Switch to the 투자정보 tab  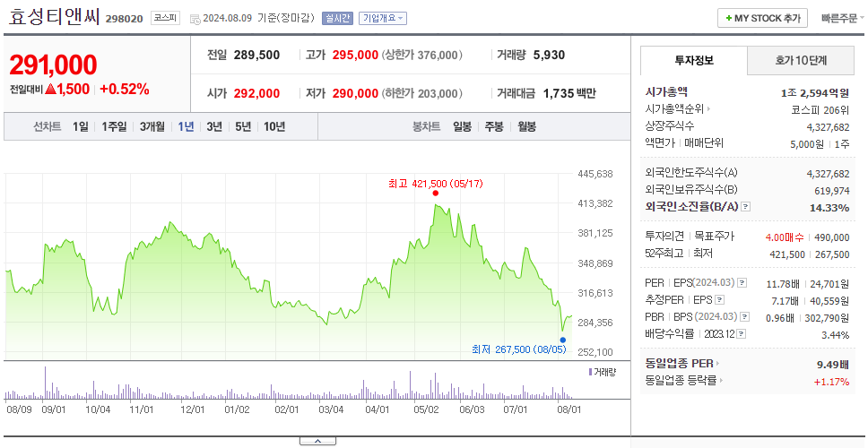coord(694,60)
